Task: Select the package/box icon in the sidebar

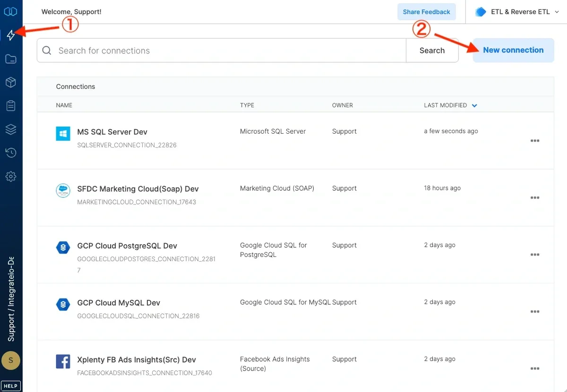Action: [x=11, y=82]
